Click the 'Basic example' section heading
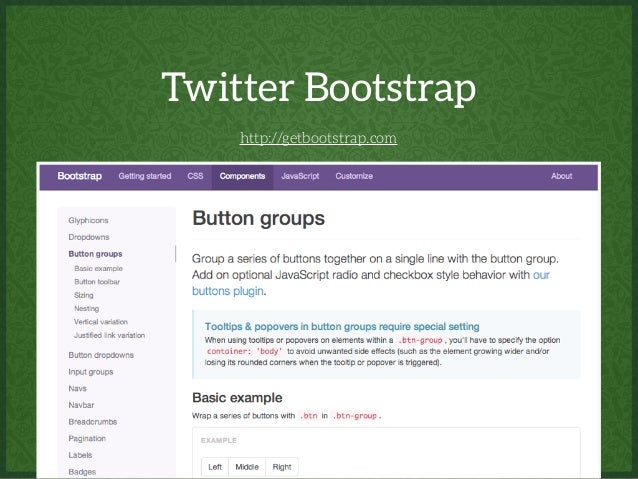Viewport: 638px width, 479px height. pyautogui.click(x=237, y=398)
